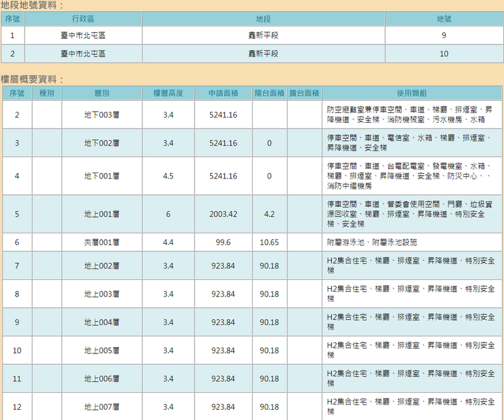The image size is (504, 420).
Task: Click the 樓層高度 column header
Action: pyautogui.click(x=168, y=93)
